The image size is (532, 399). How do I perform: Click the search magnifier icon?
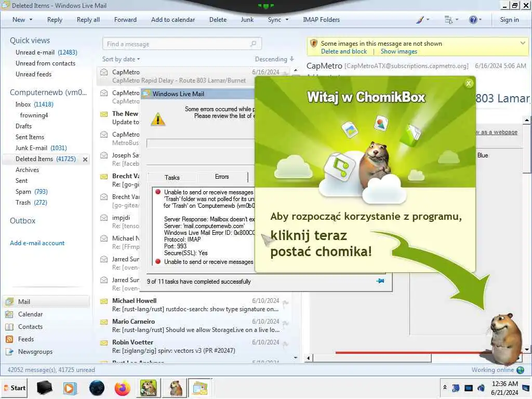tap(253, 44)
